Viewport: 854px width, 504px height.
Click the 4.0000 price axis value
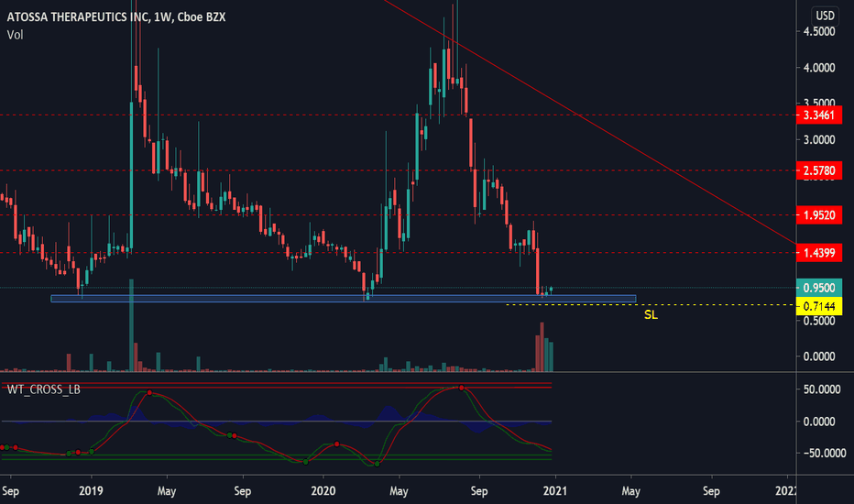pos(819,68)
